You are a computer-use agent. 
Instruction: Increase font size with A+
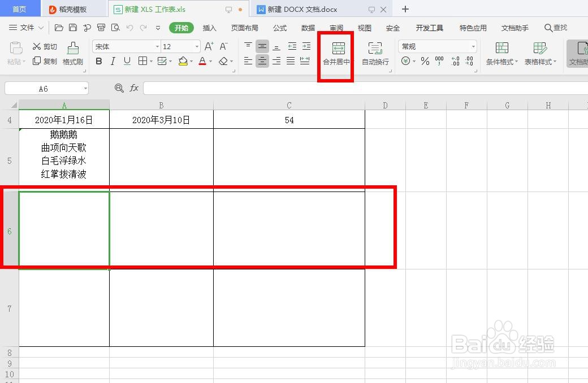pos(209,46)
